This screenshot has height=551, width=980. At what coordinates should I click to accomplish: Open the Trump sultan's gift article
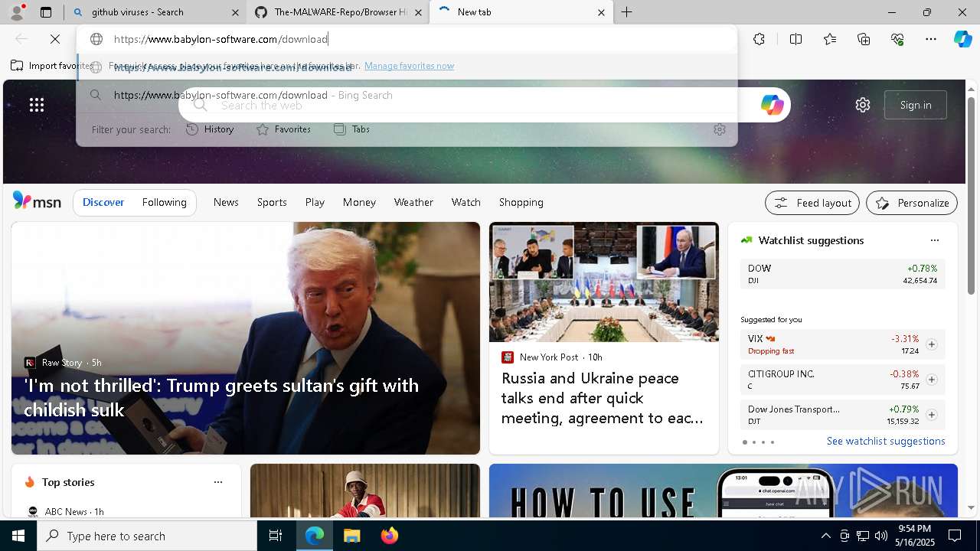246,338
